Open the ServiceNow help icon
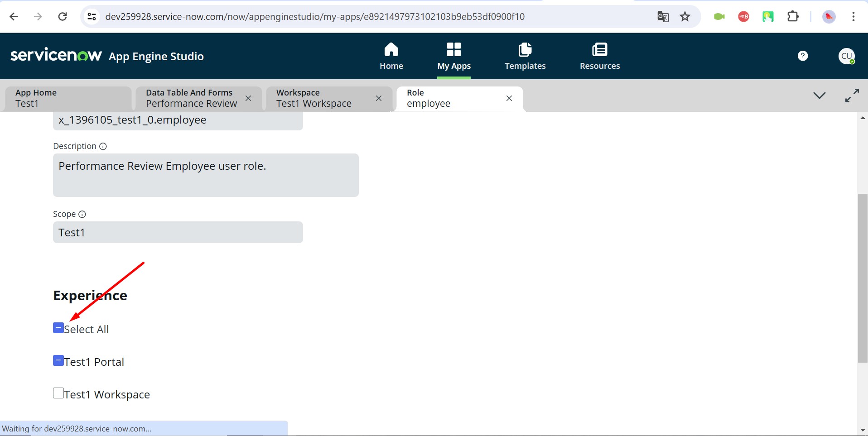Screen dimensions: 868x436 click(x=803, y=56)
